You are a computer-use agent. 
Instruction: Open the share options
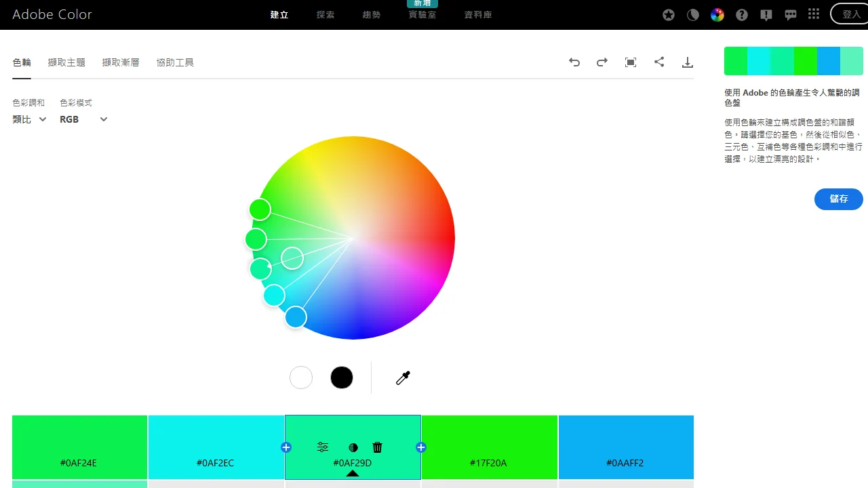coord(658,62)
